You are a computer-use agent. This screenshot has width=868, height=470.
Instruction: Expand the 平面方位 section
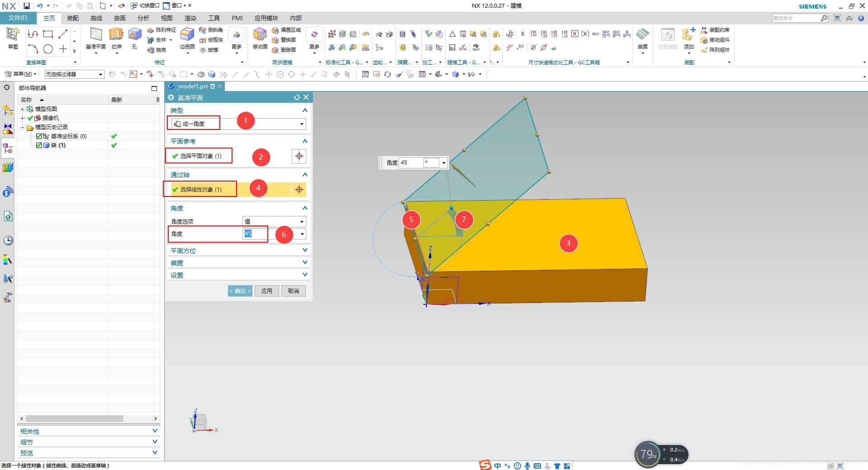305,250
